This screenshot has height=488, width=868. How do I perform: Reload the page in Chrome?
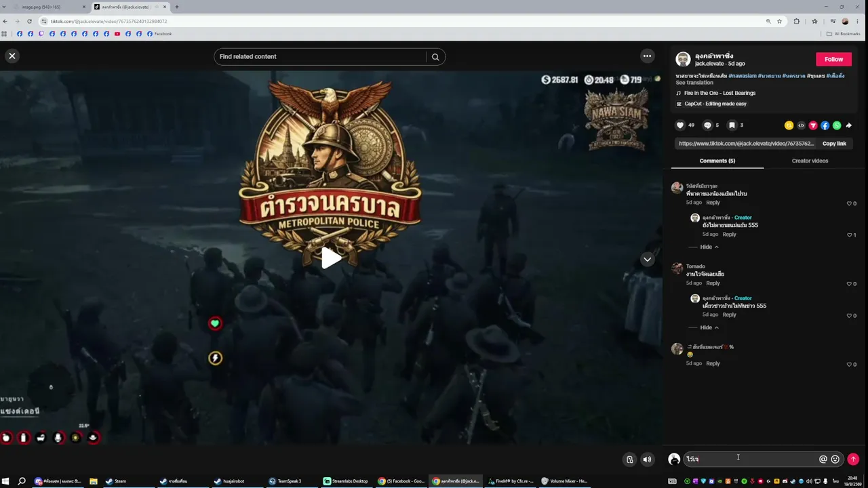29,21
